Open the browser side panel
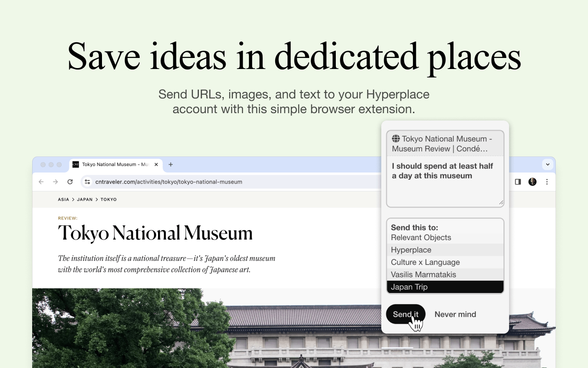588x368 pixels. 517,182
